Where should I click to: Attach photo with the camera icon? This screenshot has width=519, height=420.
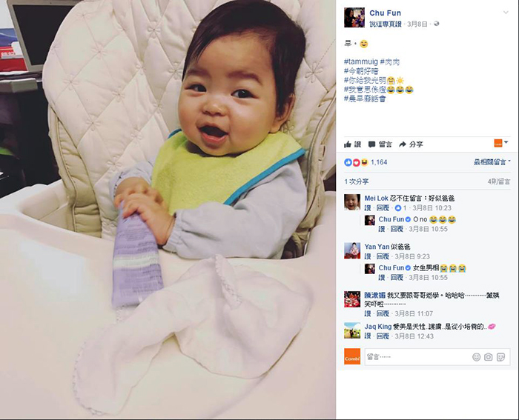coord(488,357)
